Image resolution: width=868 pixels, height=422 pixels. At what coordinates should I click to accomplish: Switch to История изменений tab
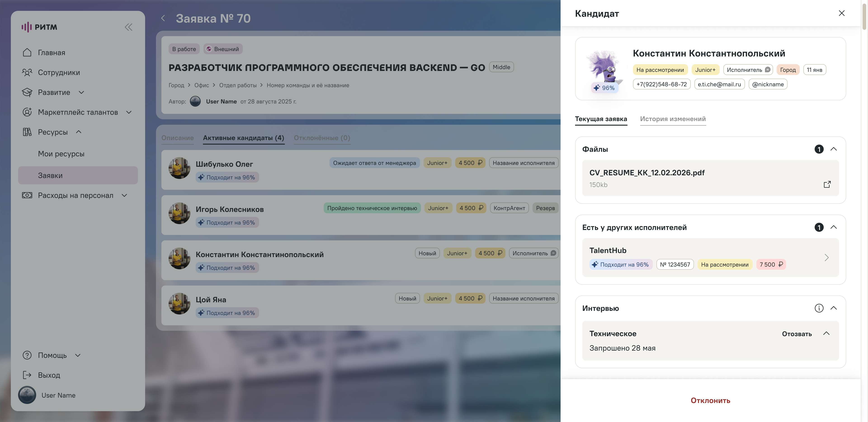pyautogui.click(x=672, y=119)
